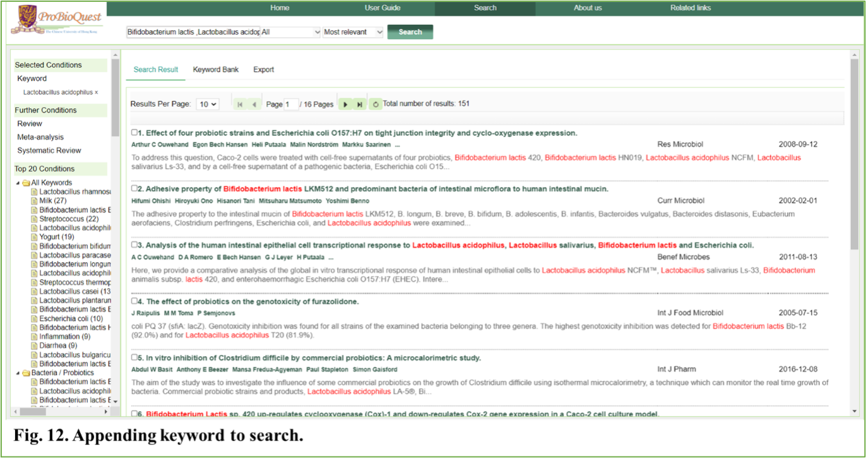Go to the next results page
This screenshot has height=461, width=868.
click(345, 105)
